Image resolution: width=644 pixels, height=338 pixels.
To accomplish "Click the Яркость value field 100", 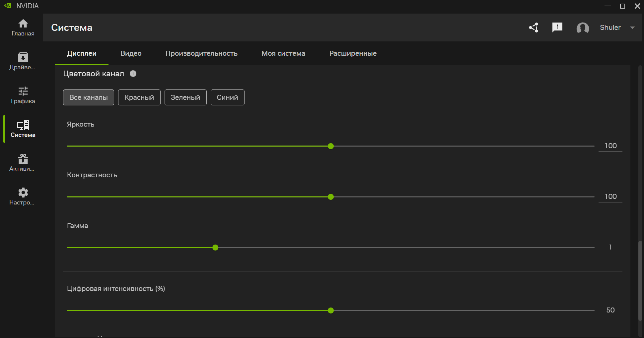I will pos(610,146).
